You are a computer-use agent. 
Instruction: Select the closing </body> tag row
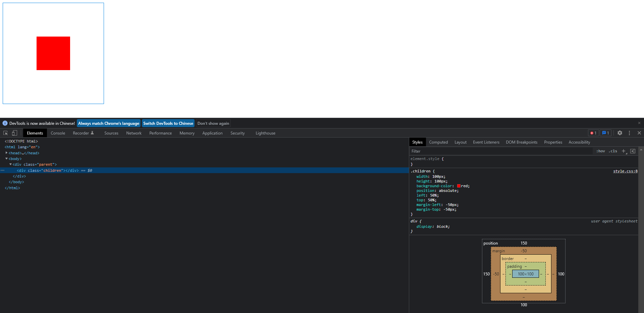[204, 182]
